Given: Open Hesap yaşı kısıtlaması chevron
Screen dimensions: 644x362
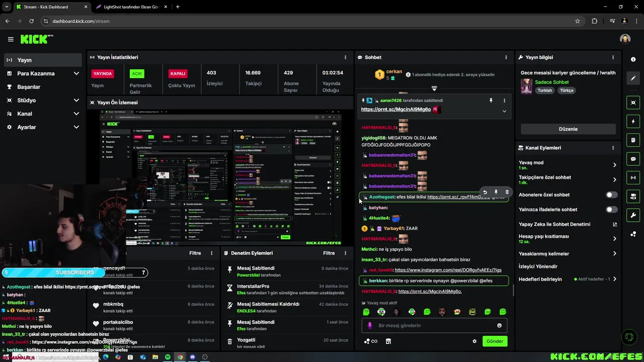Looking at the screenshot, I should point(614,239).
